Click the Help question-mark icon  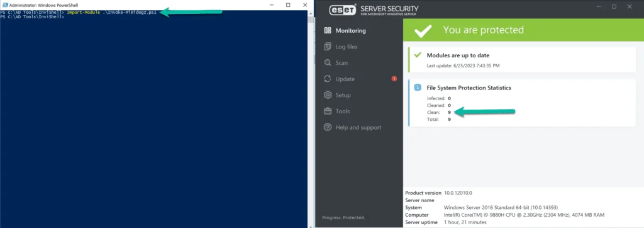(328, 127)
